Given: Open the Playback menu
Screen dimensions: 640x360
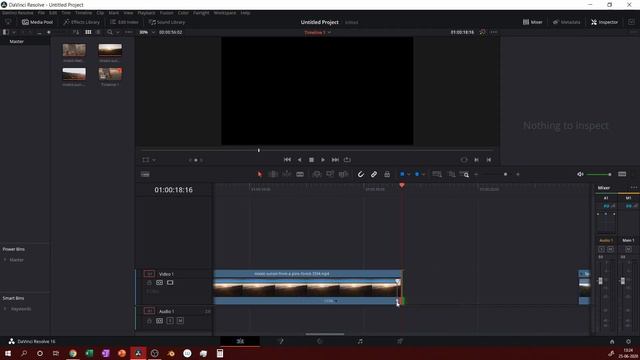Looking at the screenshot, I should [146, 13].
